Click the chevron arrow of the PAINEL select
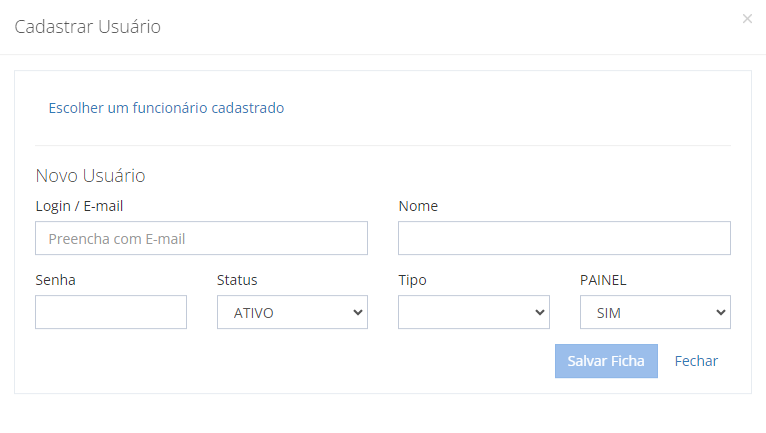Screen dimensions: 766x433 [721, 312]
